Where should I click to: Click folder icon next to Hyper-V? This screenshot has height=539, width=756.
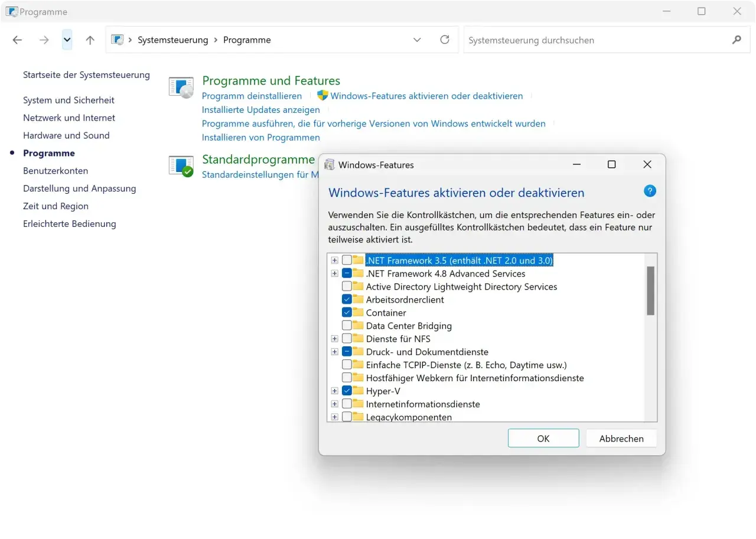click(x=358, y=391)
